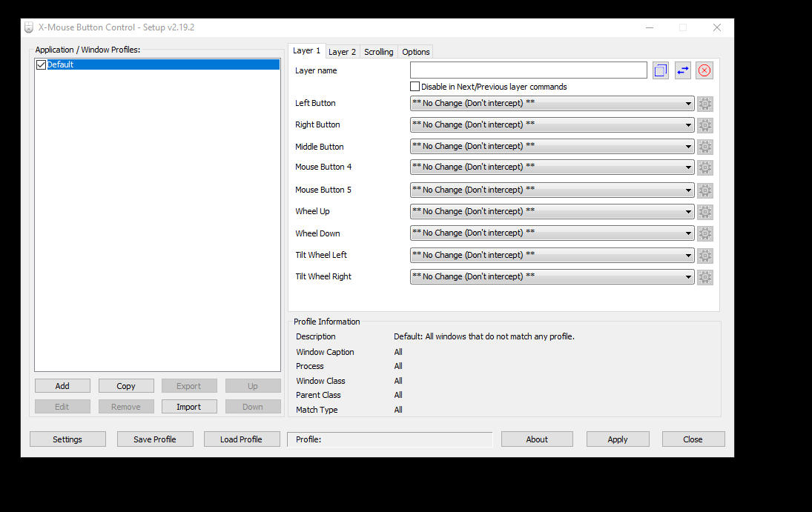Expand the Tilt Wheel Left action dropdown
The image size is (812, 512).
(x=552, y=255)
